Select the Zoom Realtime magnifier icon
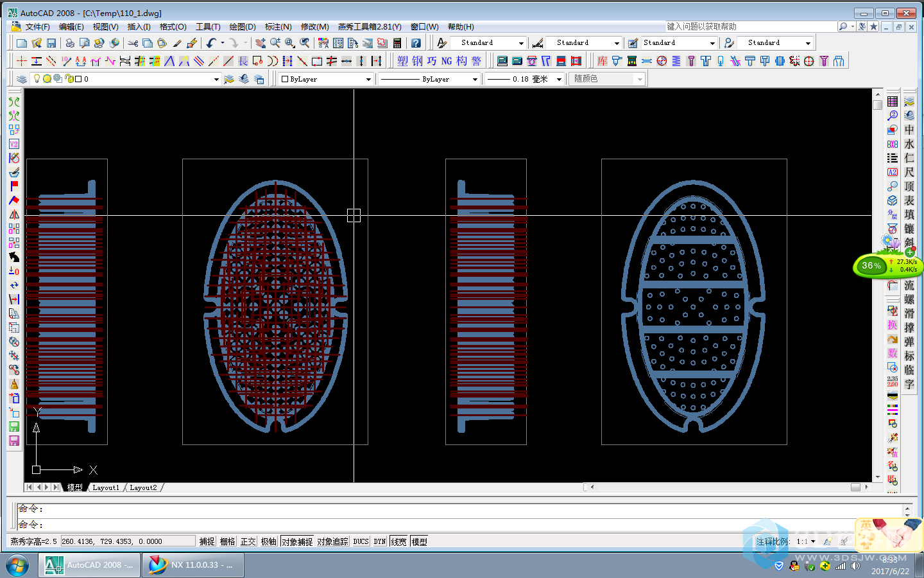This screenshot has width=924, height=578. click(275, 43)
